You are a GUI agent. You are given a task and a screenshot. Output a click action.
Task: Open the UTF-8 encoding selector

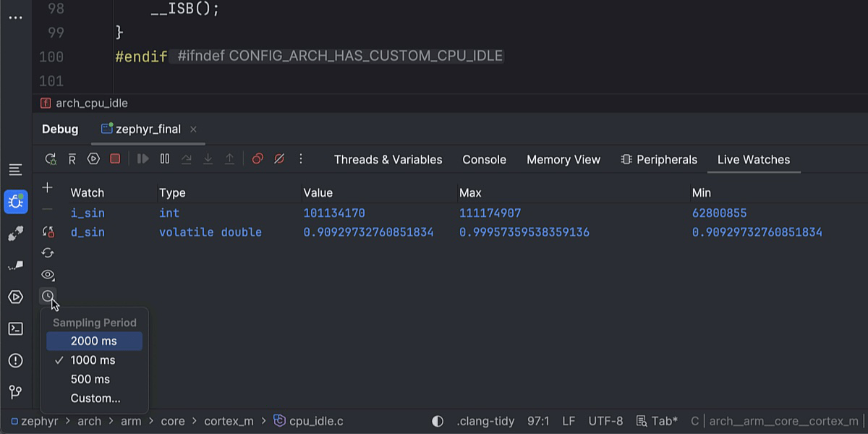click(605, 421)
